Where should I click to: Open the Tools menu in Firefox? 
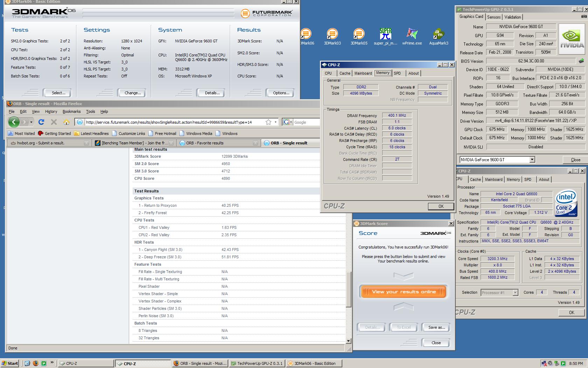point(90,111)
